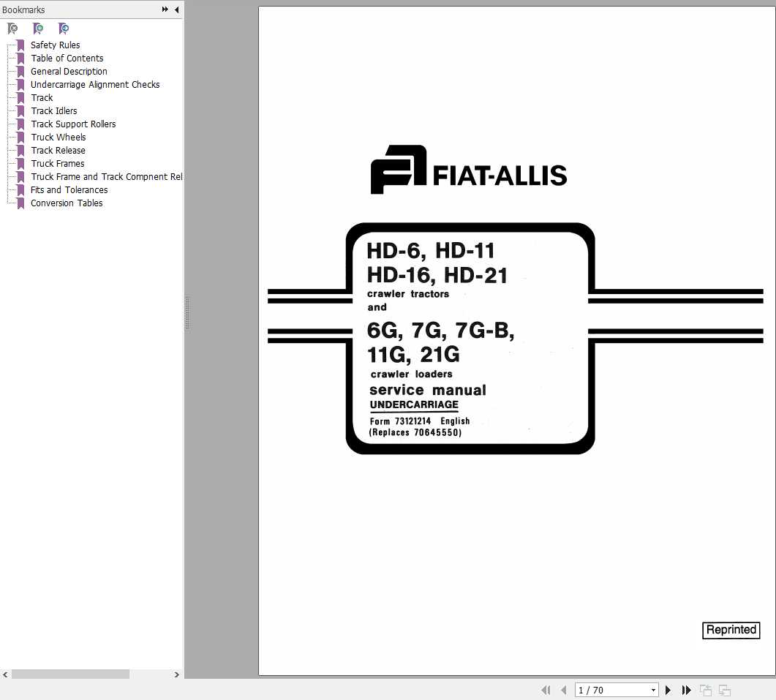
Task: Click the Fiat-Allis logo on the page
Action: point(469,170)
